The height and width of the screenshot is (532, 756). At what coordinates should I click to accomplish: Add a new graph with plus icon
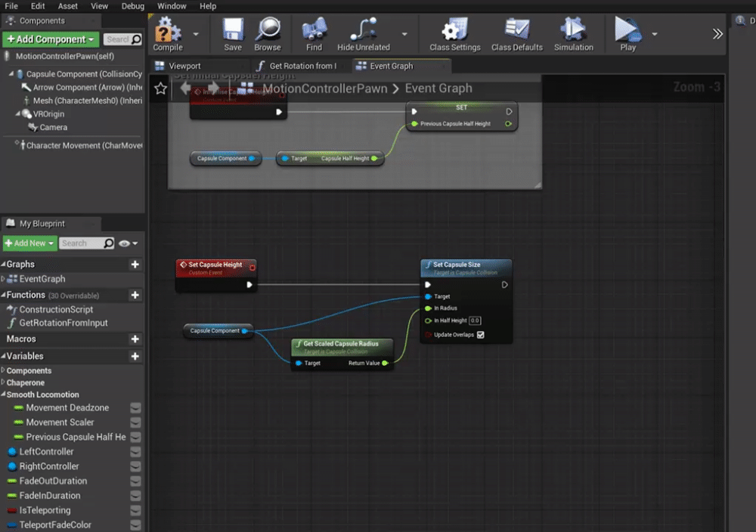(x=135, y=264)
